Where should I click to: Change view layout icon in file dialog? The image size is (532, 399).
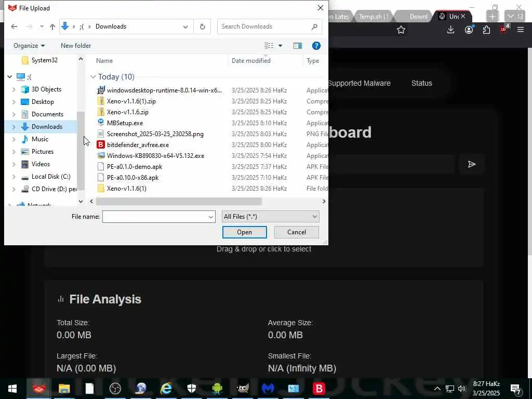[x=269, y=46]
